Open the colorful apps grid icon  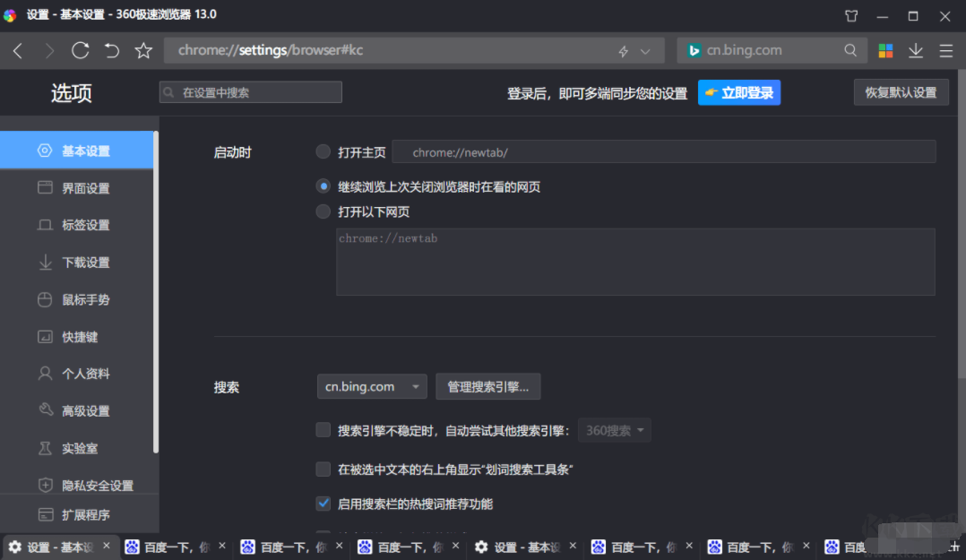point(885,50)
